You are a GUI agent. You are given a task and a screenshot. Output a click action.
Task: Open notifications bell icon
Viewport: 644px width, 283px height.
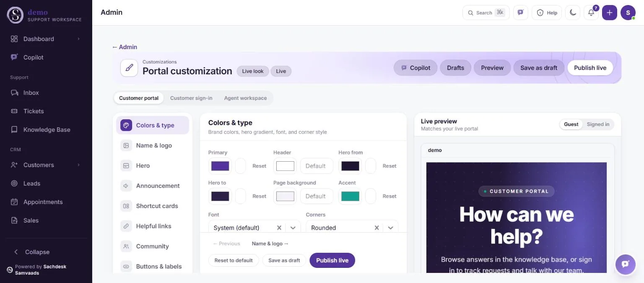[591, 13]
